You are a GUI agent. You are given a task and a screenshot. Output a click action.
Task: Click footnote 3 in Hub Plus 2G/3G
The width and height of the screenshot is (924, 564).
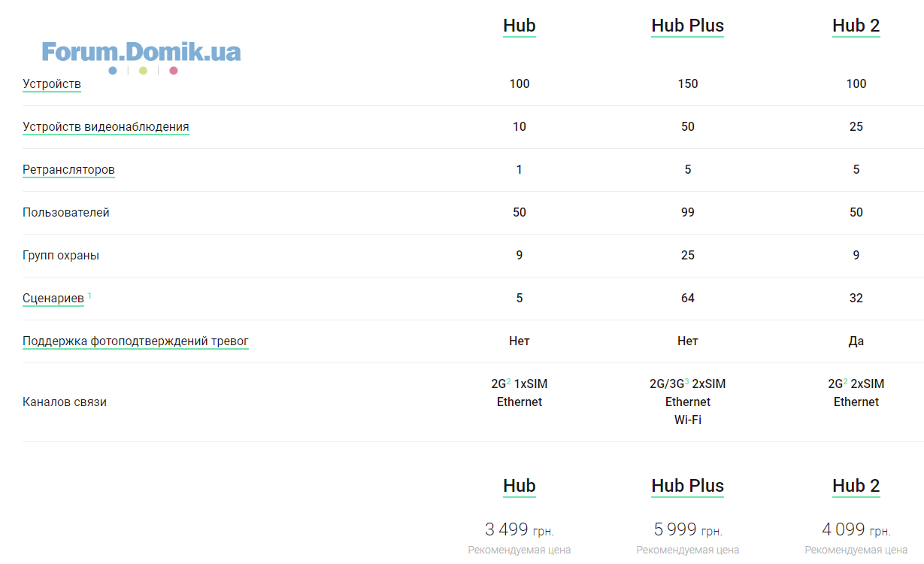click(686, 381)
